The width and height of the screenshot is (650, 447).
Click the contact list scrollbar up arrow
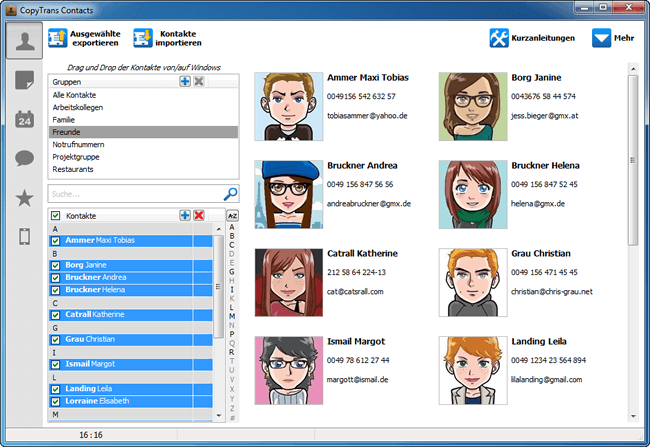pyautogui.click(x=219, y=229)
